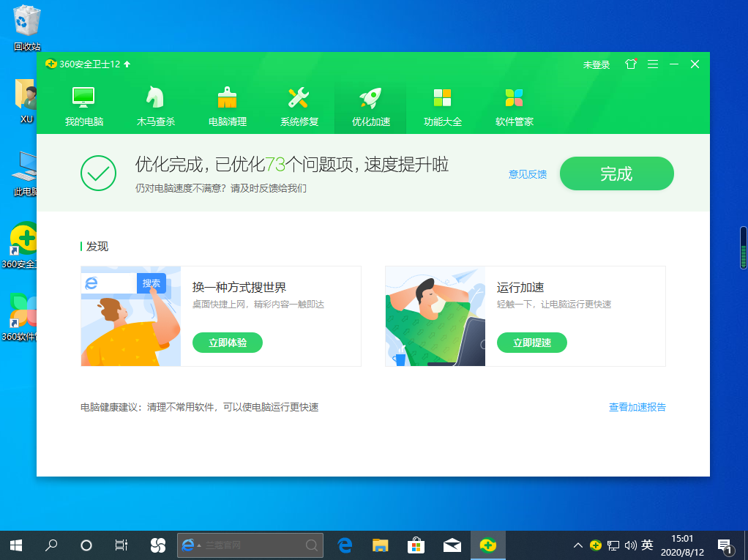
Task: Click 立即提速 to speed up
Action: 531,342
